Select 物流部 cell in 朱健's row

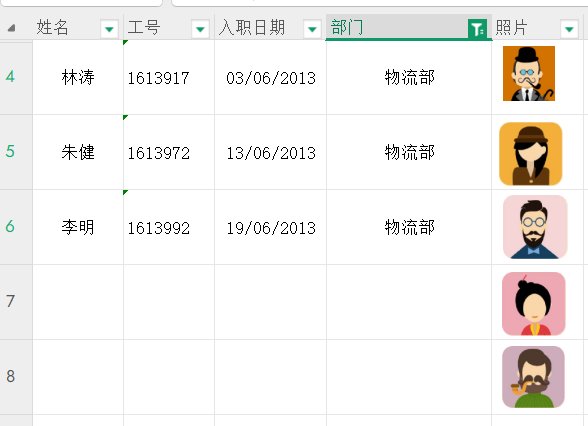[409, 152]
